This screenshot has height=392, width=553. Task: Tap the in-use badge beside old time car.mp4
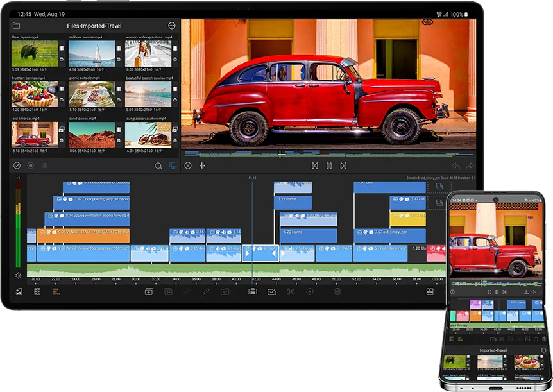(x=62, y=130)
